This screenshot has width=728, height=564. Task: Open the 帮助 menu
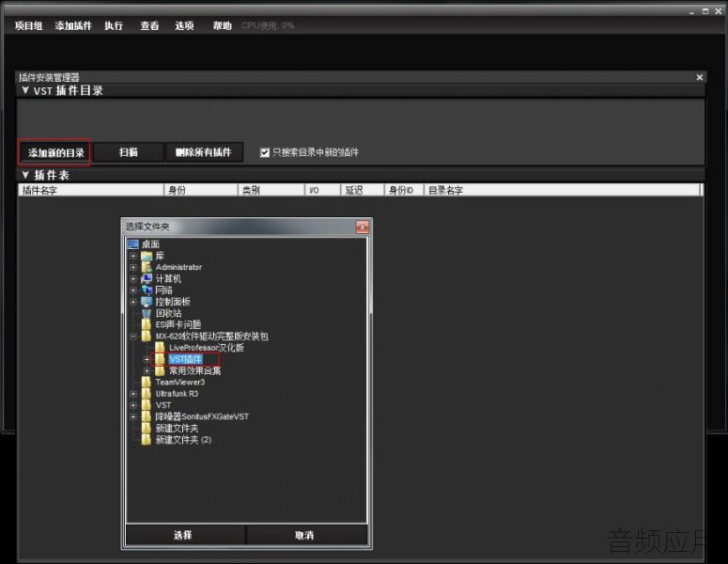pos(222,26)
